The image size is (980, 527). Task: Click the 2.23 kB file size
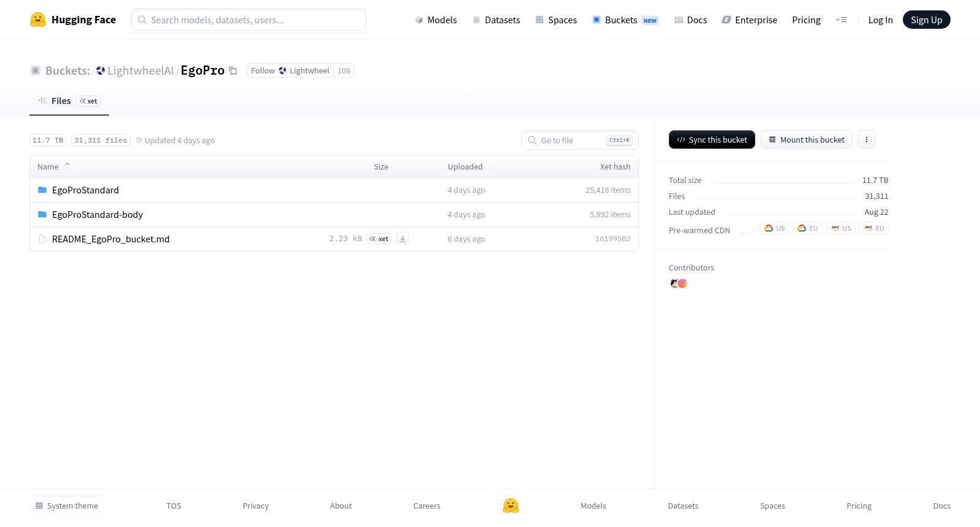[345, 239]
